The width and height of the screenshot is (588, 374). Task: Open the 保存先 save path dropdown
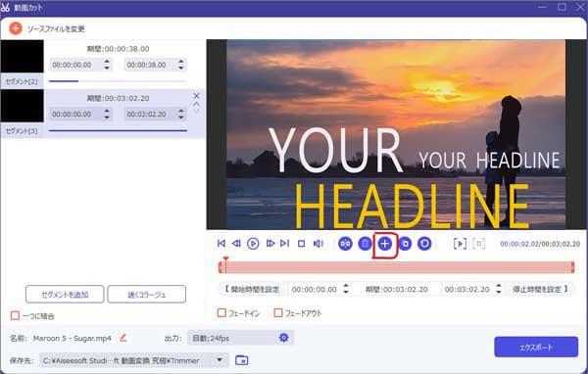pos(220,360)
